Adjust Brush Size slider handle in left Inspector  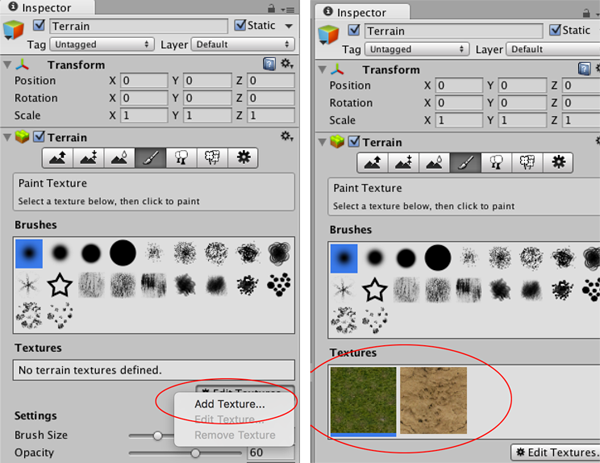[157, 435]
